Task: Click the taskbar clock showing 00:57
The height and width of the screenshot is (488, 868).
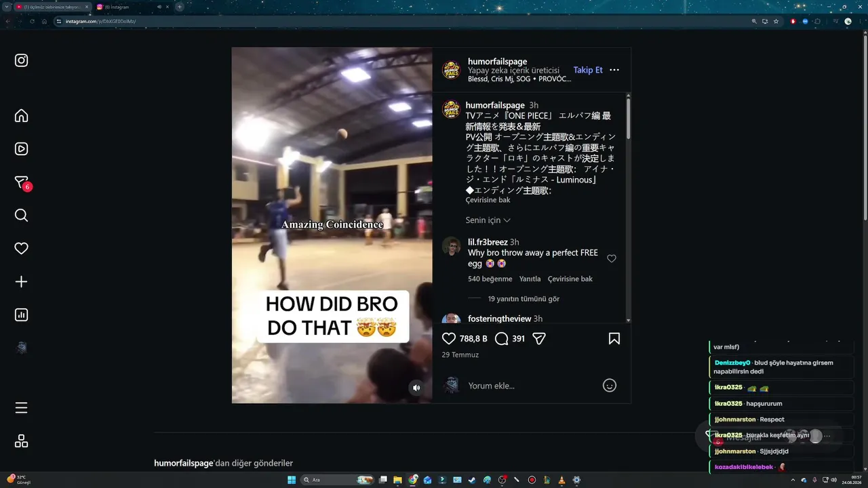Action: pyautogui.click(x=851, y=480)
